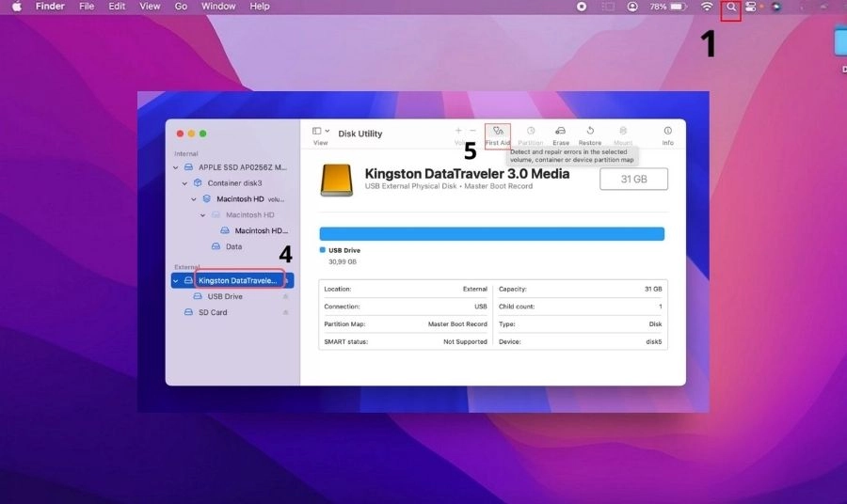847x504 pixels.
Task: Click the Mount toolbar icon
Action: pyautogui.click(x=623, y=131)
